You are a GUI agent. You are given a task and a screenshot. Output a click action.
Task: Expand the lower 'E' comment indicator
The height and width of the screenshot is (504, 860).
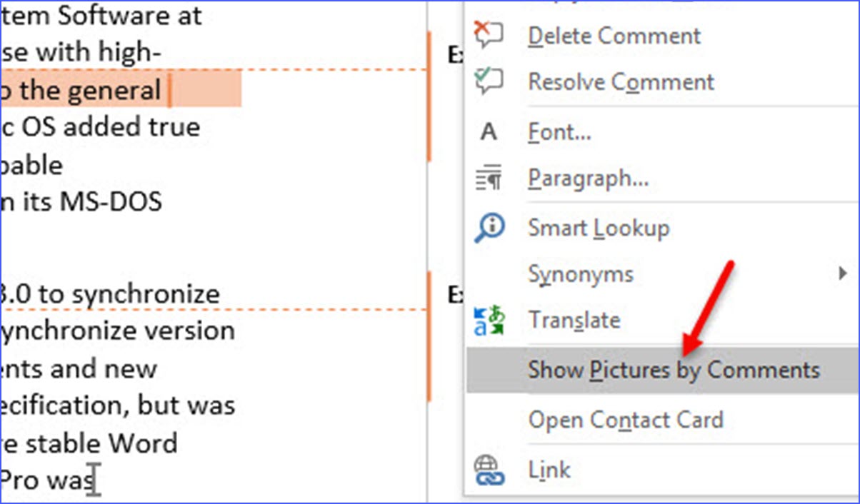(x=455, y=294)
